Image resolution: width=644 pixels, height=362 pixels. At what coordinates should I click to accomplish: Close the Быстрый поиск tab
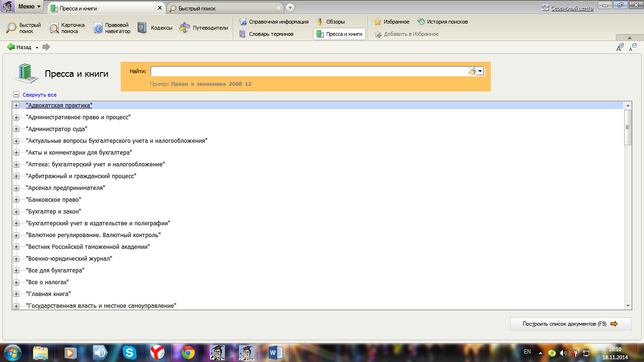pos(279,8)
